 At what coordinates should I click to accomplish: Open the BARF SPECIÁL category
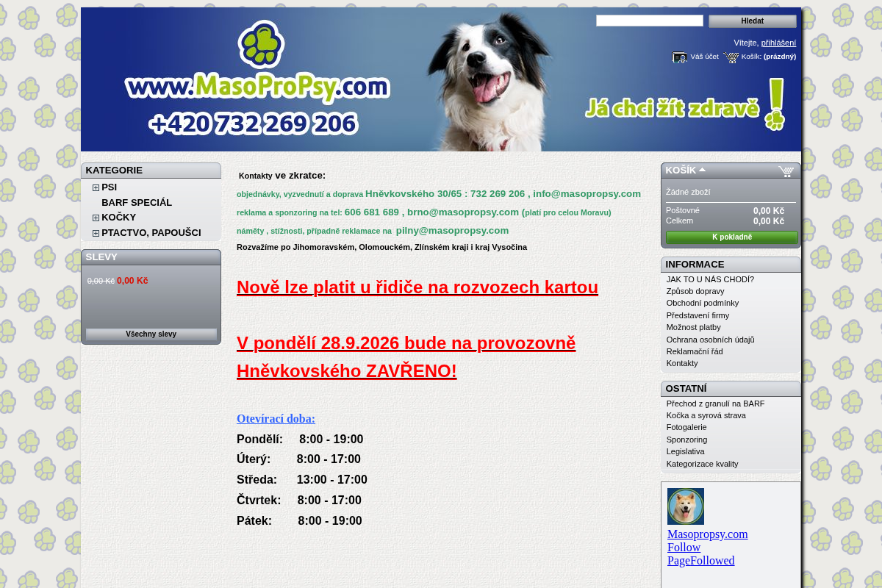[137, 203]
